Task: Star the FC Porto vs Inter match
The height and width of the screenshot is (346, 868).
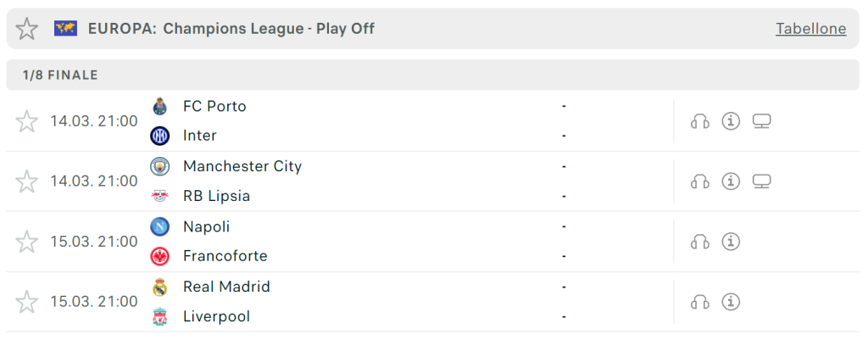Action: pyautogui.click(x=26, y=121)
